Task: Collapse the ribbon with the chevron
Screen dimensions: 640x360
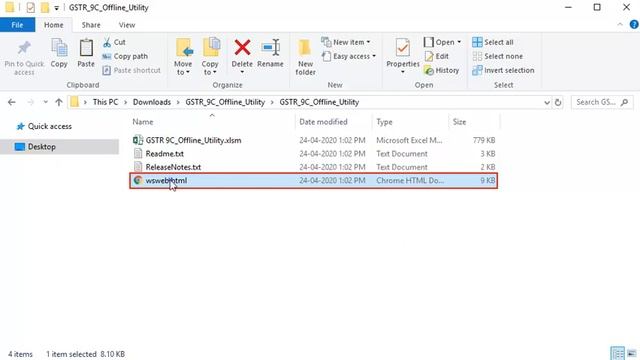Action: point(620,25)
